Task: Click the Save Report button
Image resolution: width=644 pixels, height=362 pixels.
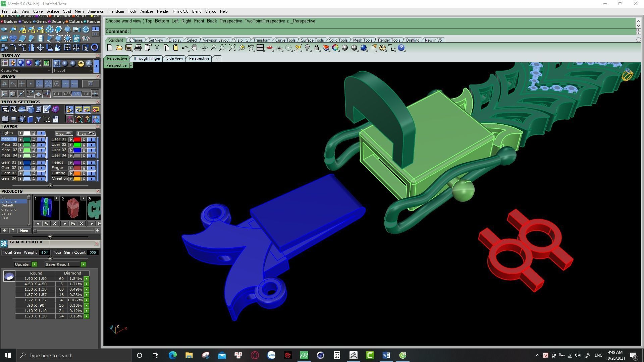Action: click(57, 264)
